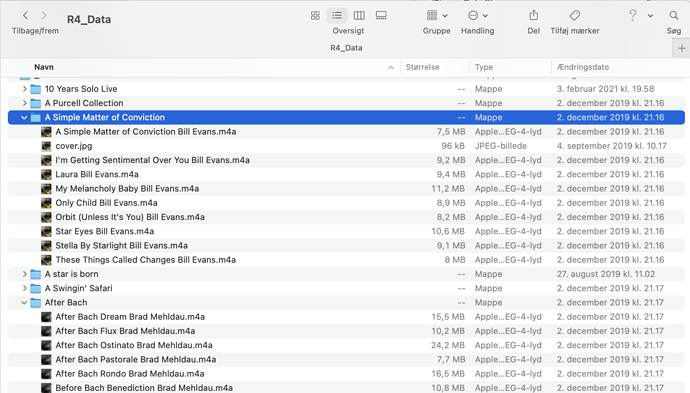This screenshot has height=393, width=690.
Task: Expand the 10 Years Solo Live folder
Action: point(25,89)
